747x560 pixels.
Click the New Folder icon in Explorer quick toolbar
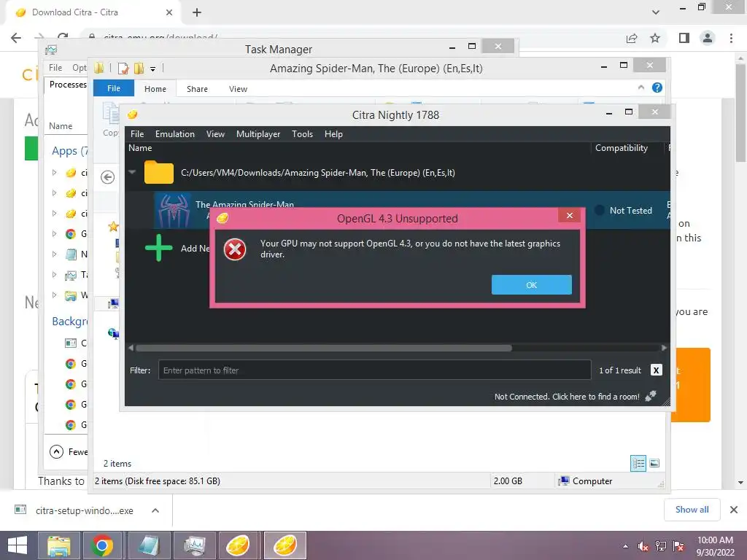pyautogui.click(x=139, y=69)
